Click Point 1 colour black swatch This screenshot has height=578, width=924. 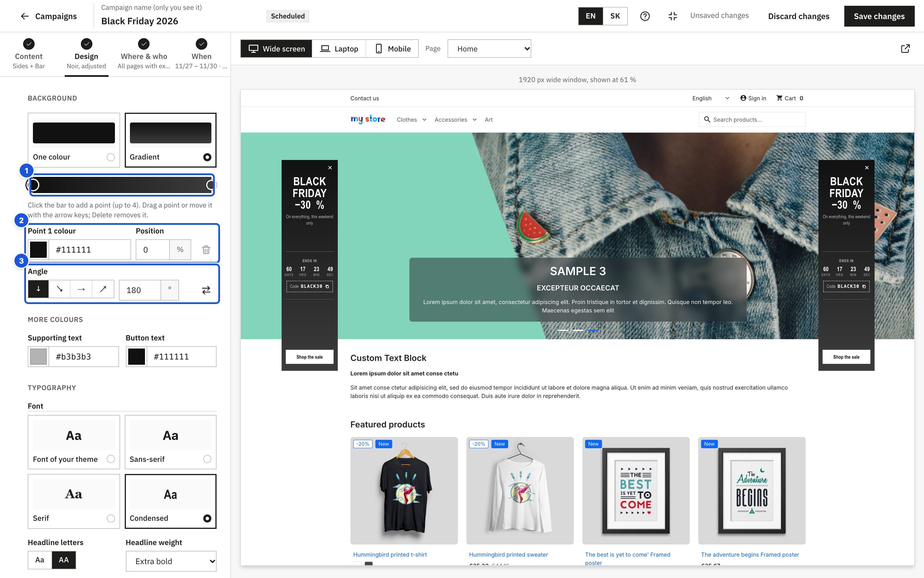tap(38, 250)
